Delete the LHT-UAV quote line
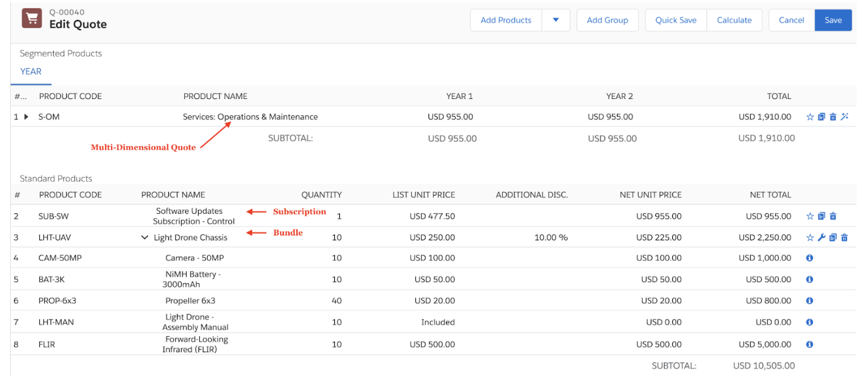 tap(844, 238)
